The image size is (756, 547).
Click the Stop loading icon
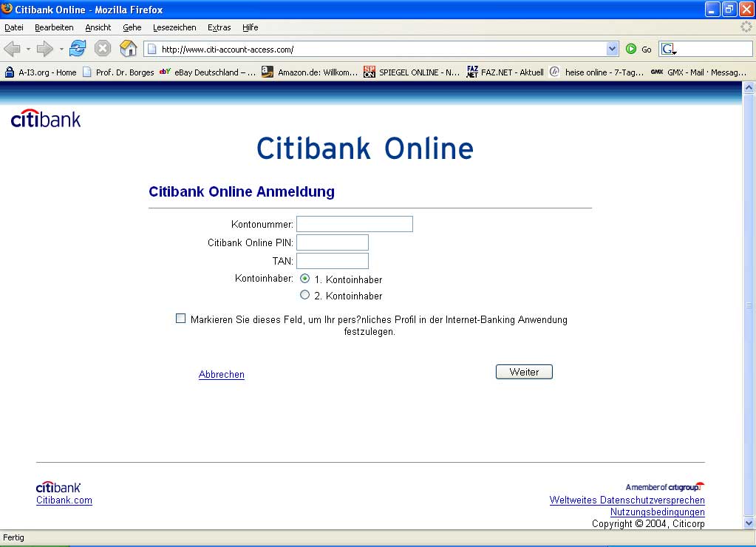(103, 48)
